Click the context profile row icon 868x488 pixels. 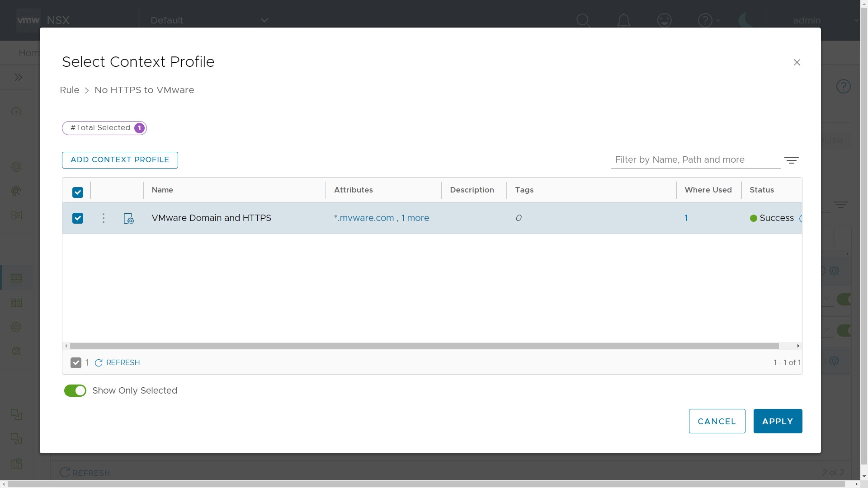click(129, 219)
